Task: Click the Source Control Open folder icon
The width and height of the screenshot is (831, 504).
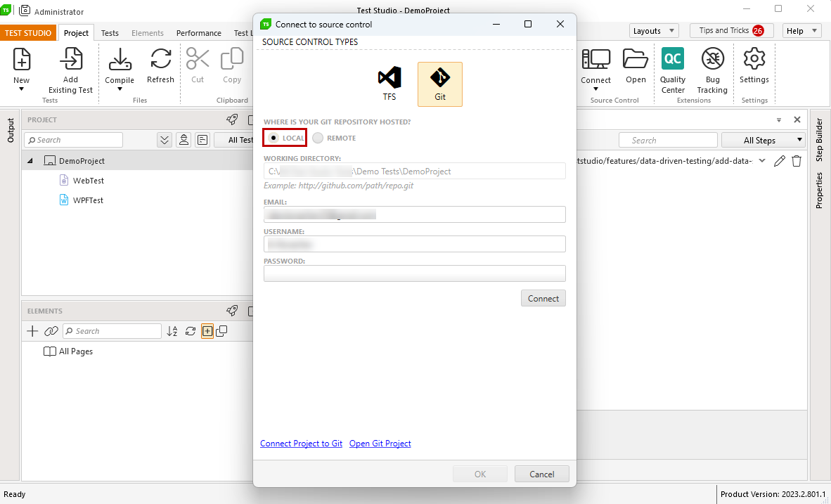Action: (636, 59)
